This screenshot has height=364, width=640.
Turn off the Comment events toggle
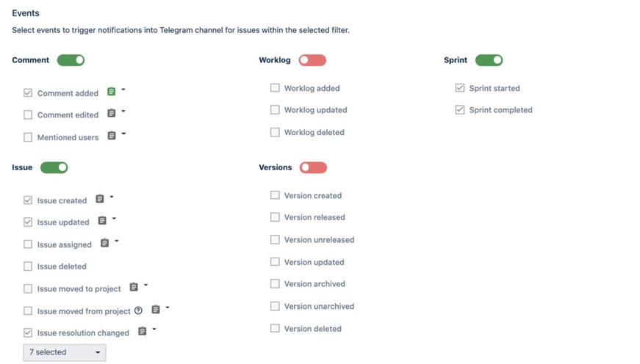71,60
